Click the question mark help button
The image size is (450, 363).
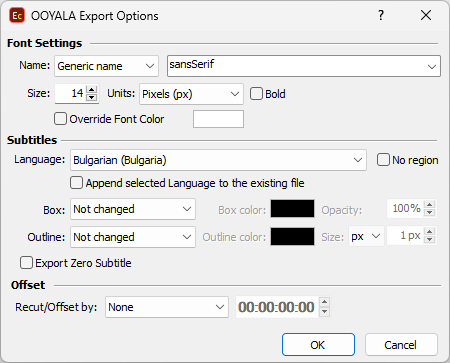tap(381, 15)
